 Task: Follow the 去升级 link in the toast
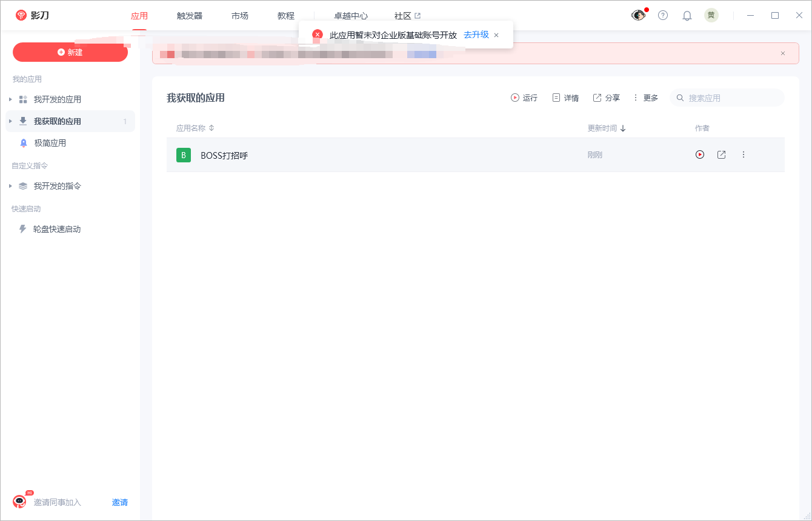[476, 35]
